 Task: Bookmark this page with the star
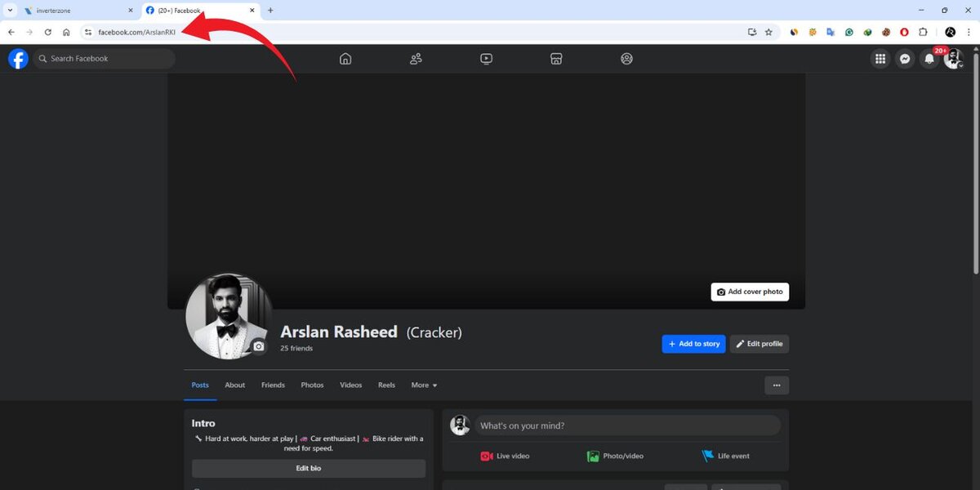(768, 33)
